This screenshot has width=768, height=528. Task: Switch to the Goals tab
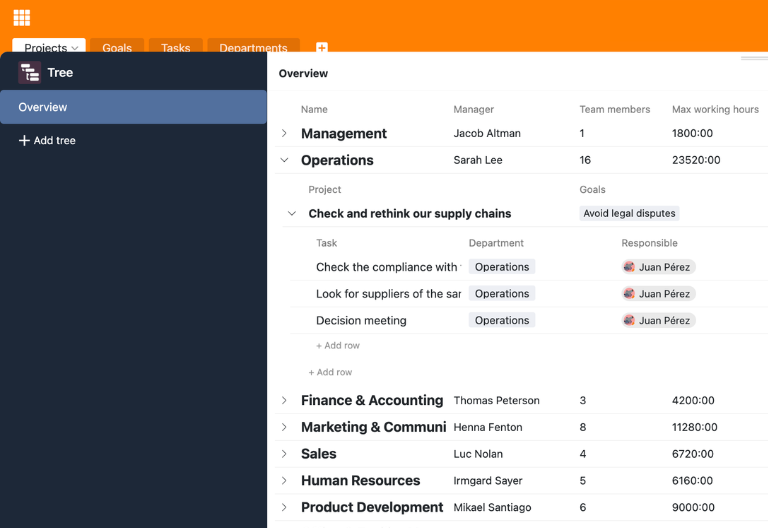click(117, 46)
